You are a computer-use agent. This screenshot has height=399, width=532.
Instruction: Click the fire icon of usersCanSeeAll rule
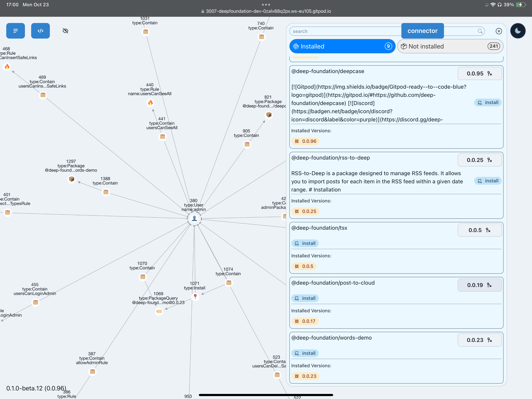(x=150, y=103)
